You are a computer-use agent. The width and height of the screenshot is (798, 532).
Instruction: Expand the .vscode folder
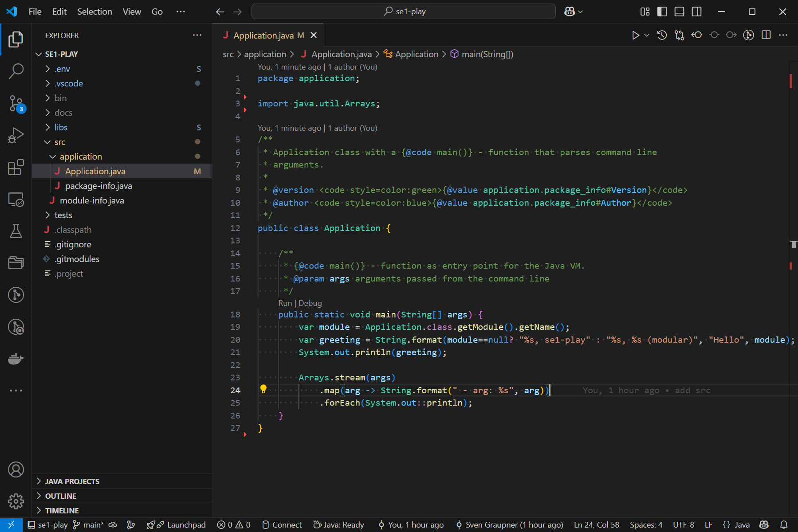click(x=122, y=83)
